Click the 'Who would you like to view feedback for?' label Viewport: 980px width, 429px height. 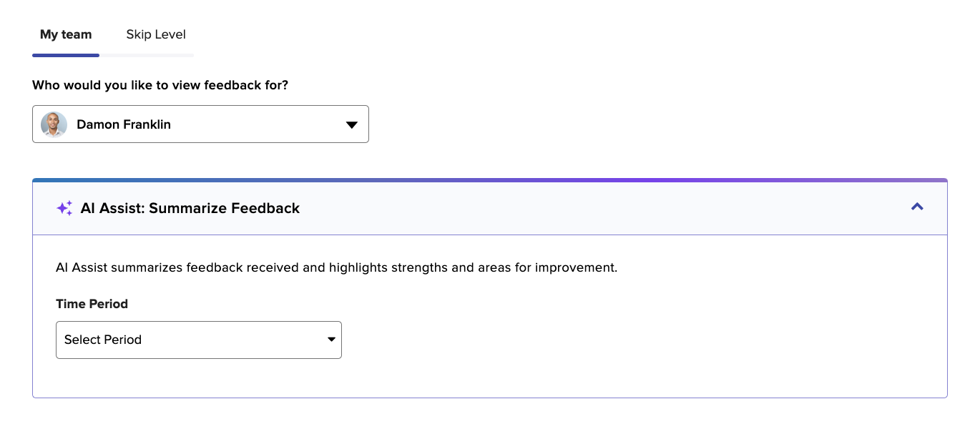coord(160,85)
